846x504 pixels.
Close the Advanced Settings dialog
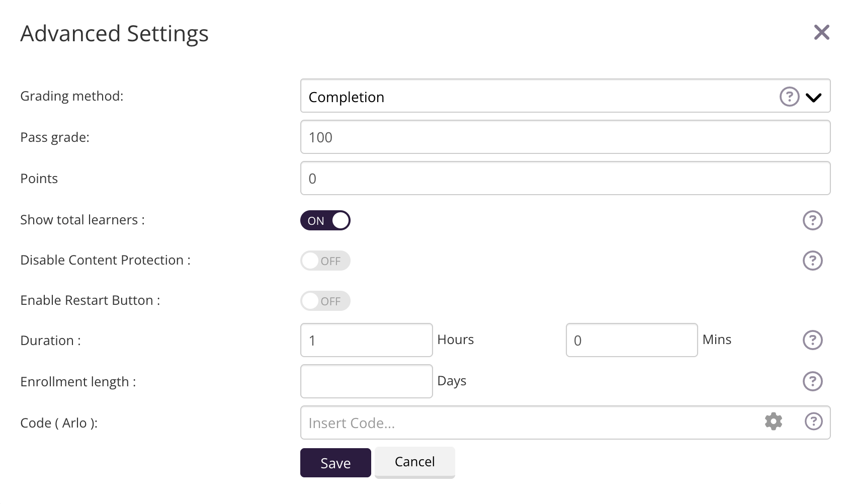click(x=821, y=33)
